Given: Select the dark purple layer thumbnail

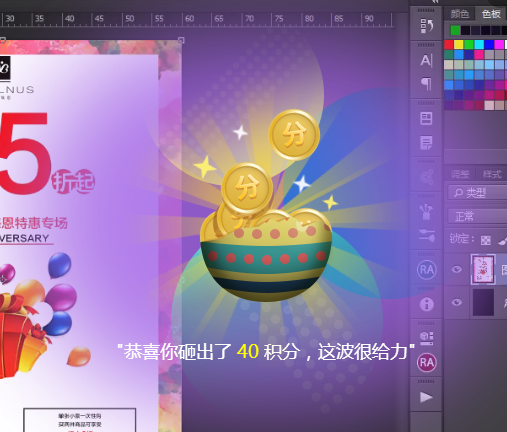Looking at the screenshot, I should (483, 302).
